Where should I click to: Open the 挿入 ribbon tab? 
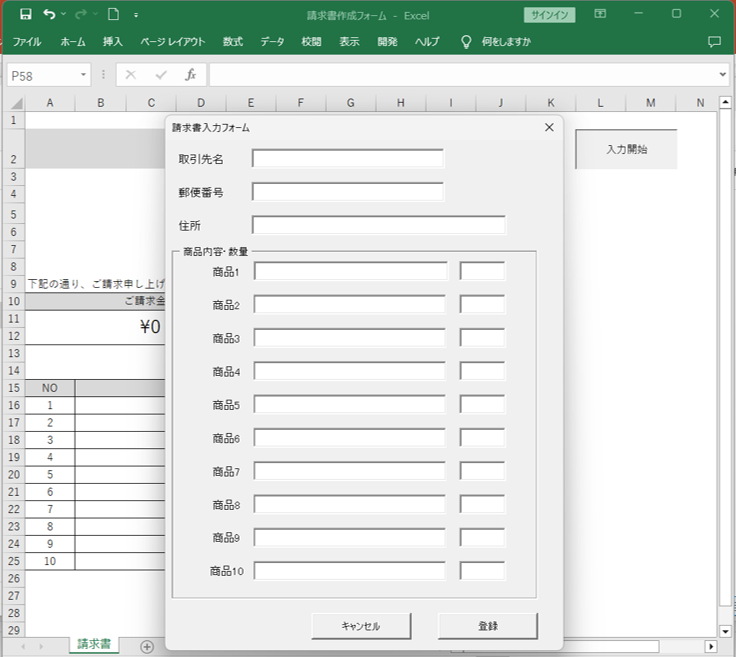(x=113, y=42)
